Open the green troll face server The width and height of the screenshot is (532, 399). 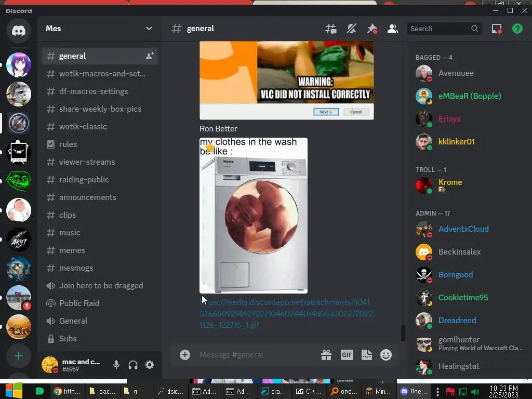click(x=19, y=181)
